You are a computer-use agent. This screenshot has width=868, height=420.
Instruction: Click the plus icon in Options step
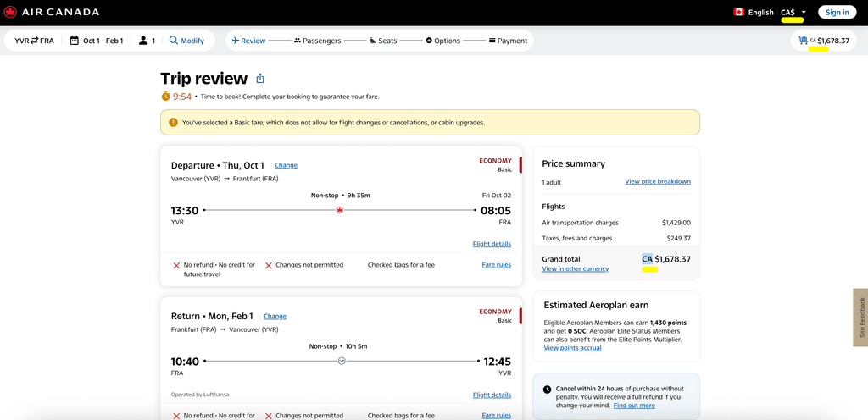[428, 41]
